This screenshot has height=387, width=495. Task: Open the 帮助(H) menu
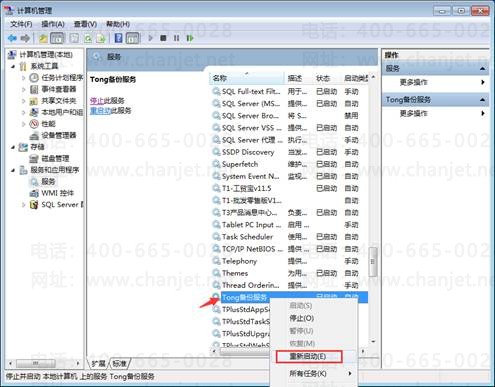118,24
